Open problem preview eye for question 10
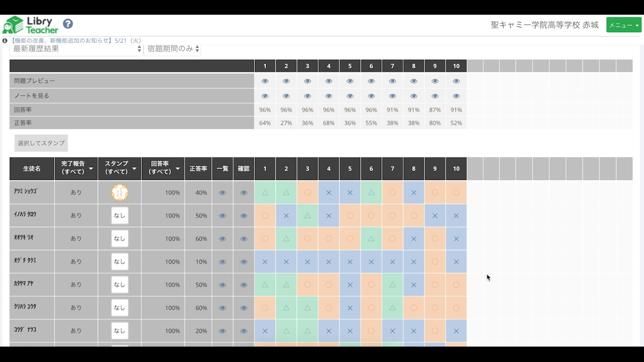This screenshot has width=644, height=362. pos(456,81)
